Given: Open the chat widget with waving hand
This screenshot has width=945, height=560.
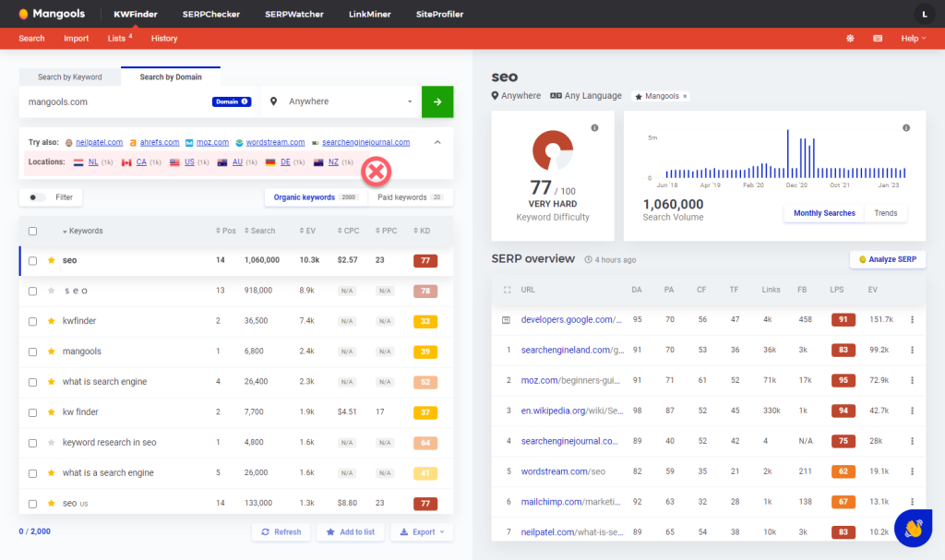Looking at the screenshot, I should click(x=913, y=529).
